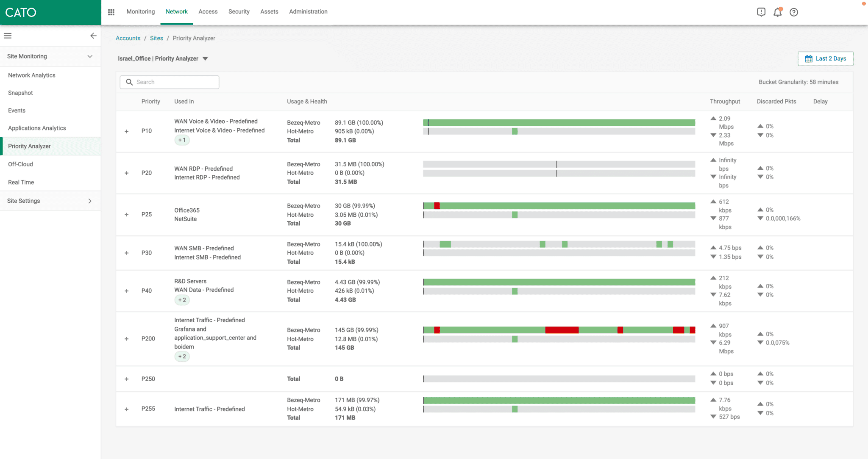
Task: Open the notifications bell
Action: point(777,12)
